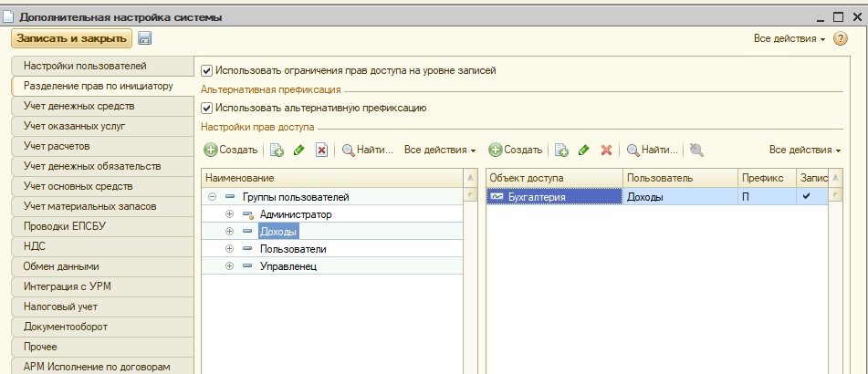Click red X delete icon in right toolbar
This screenshot has height=374, width=868.
tap(606, 150)
